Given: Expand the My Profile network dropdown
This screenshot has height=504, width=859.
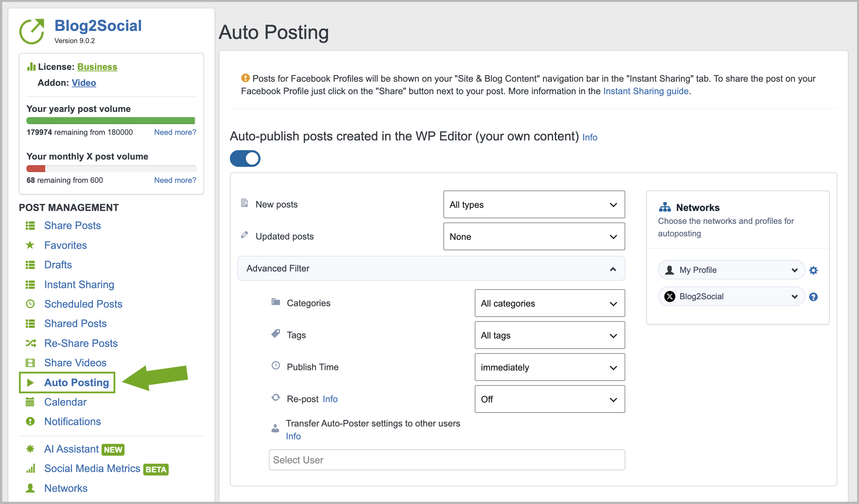Looking at the screenshot, I should [731, 270].
